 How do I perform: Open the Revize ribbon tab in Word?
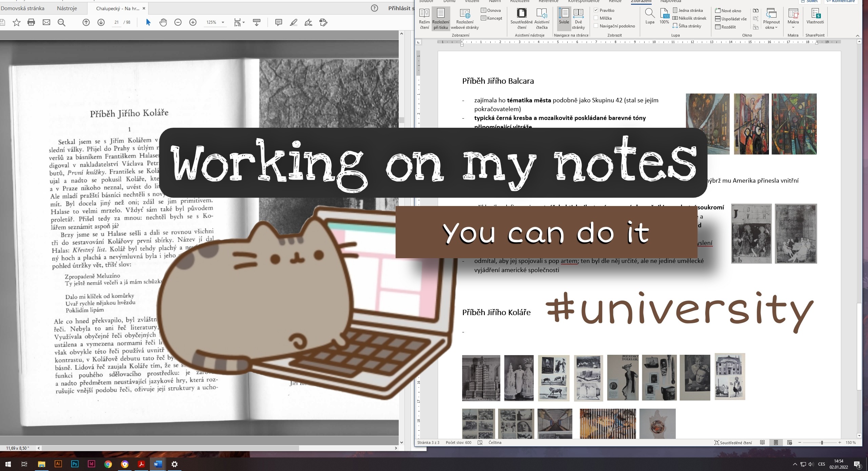[615, 1]
